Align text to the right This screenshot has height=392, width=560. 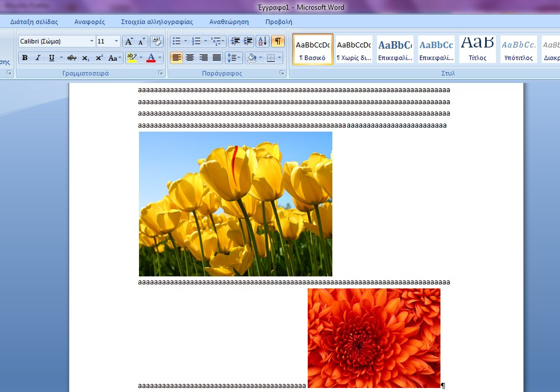click(203, 58)
